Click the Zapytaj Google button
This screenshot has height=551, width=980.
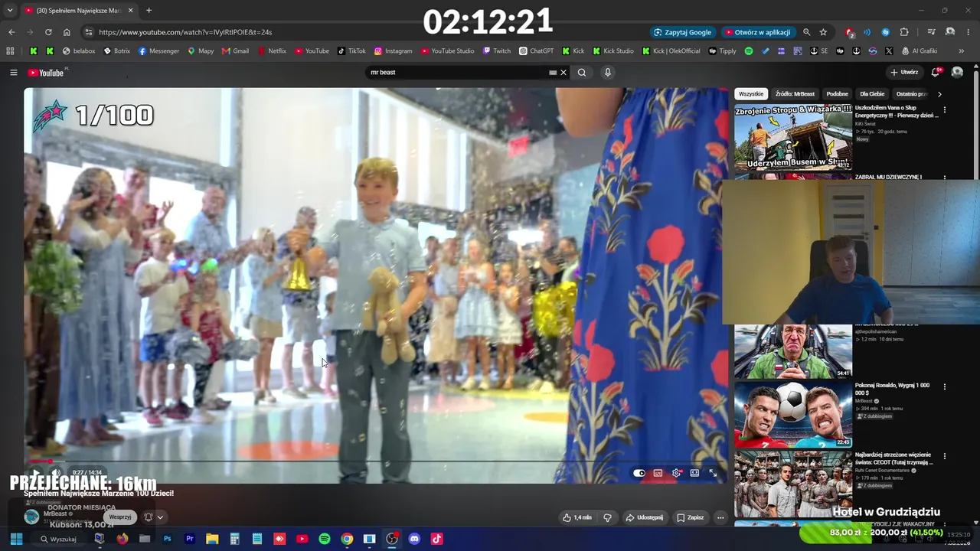[x=682, y=32]
